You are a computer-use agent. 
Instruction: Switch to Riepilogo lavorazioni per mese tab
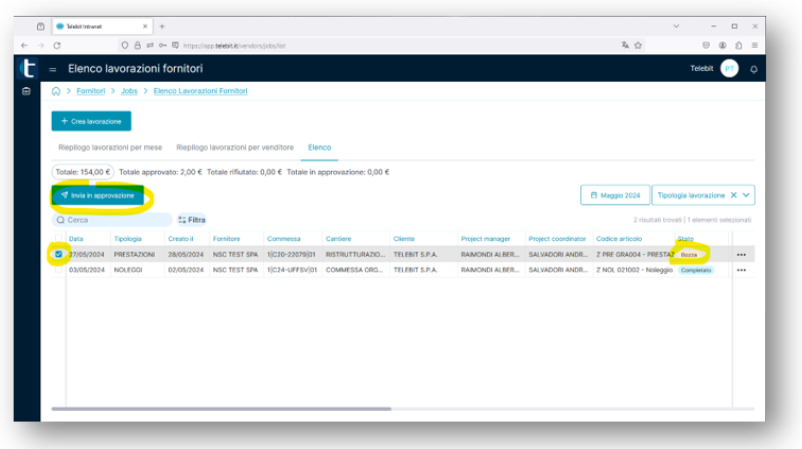[x=111, y=147]
